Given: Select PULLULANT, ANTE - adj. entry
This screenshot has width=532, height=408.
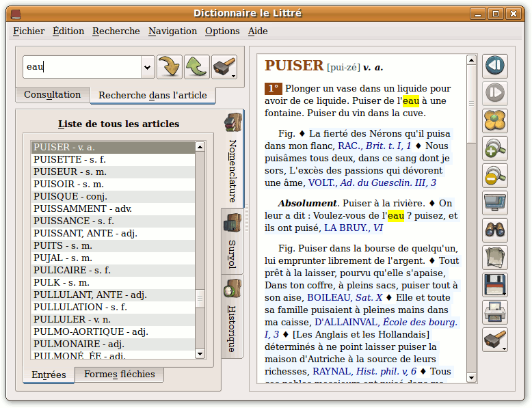Looking at the screenshot, I should click(113, 295).
